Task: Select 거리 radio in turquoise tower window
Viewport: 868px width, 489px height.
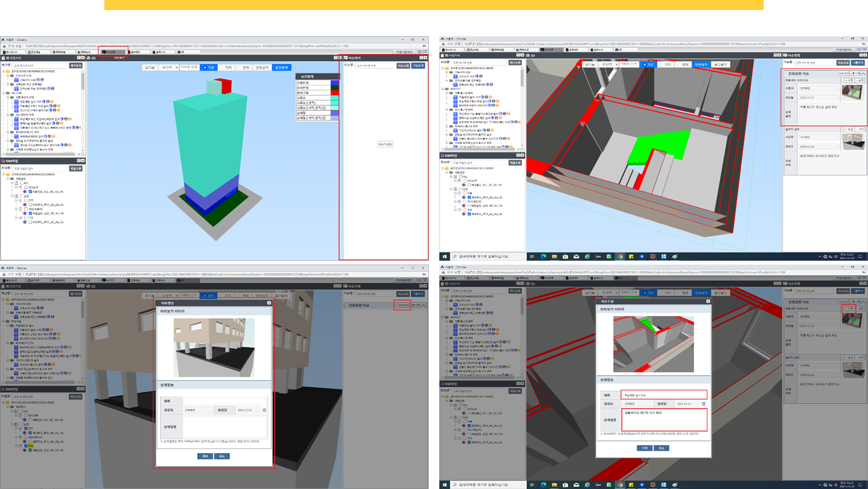Action: point(227,68)
